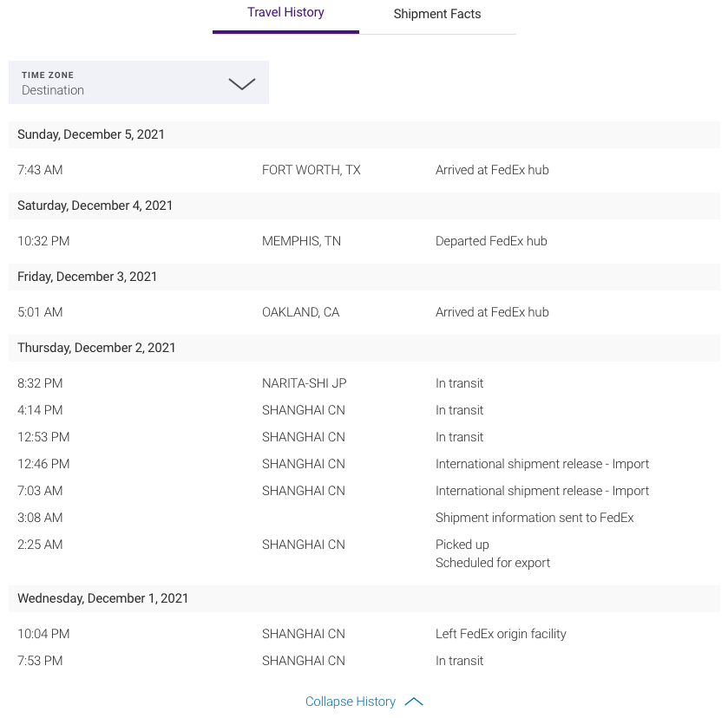Click the Left FedEx origin facility status
728x718 pixels.
point(501,634)
